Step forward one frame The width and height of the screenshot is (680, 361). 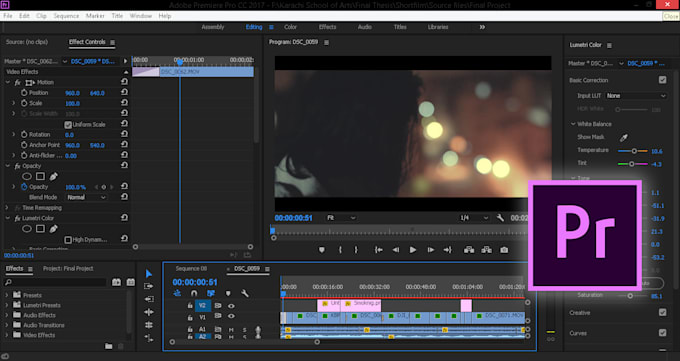(430, 250)
